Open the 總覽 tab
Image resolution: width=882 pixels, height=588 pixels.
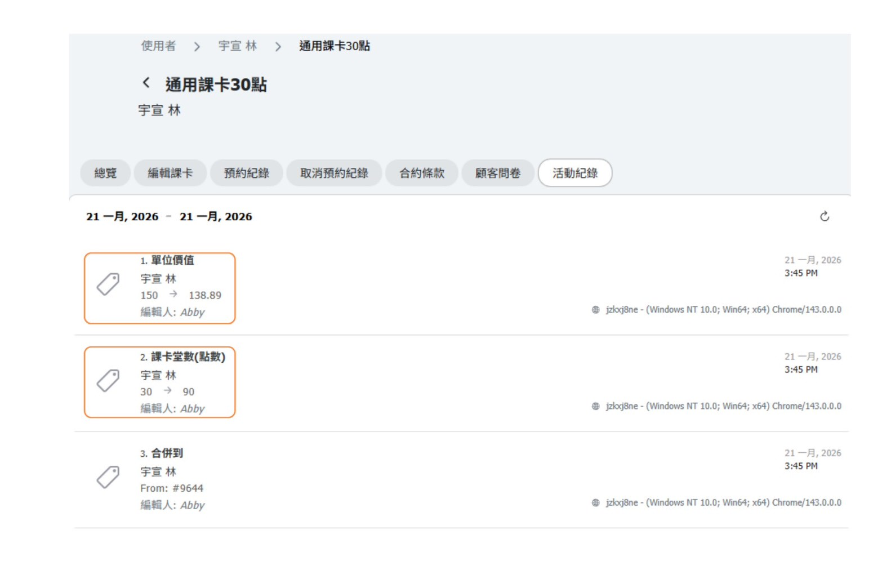pyautogui.click(x=105, y=173)
